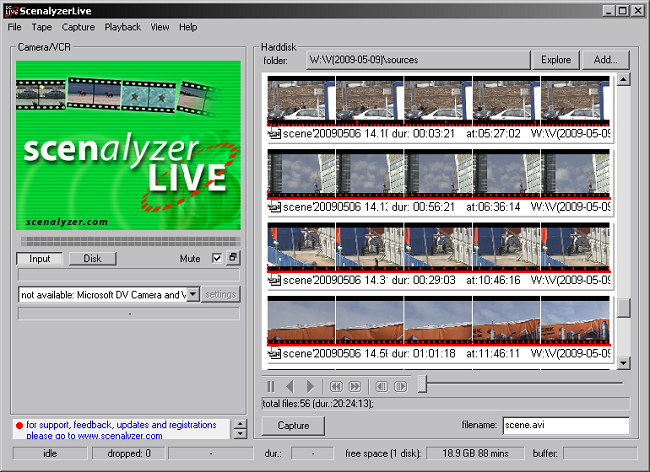Click ScenalyzerLive title bar app icon
This screenshot has width=650, height=472.
tap(12, 11)
